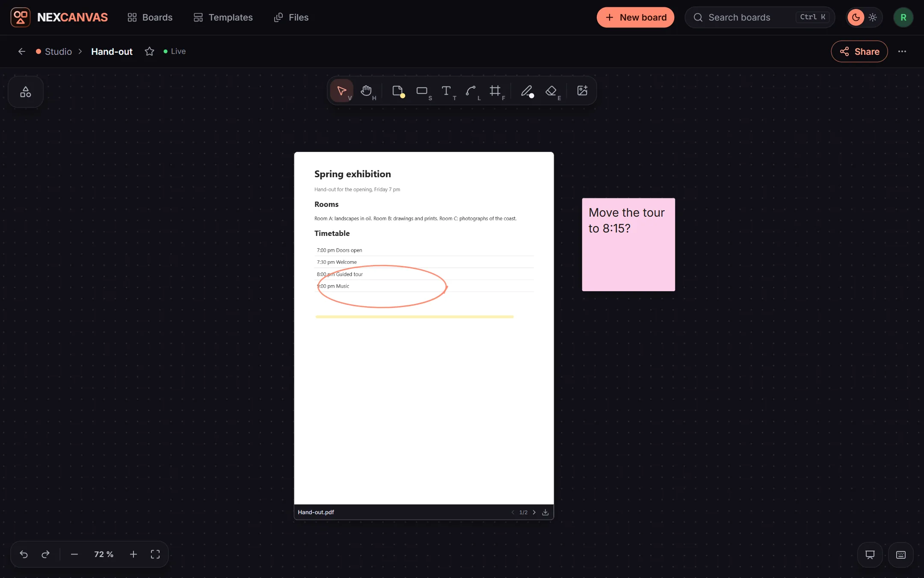This screenshot has height=578, width=924.
Task: Activate the Hand pan tool
Action: tap(366, 91)
